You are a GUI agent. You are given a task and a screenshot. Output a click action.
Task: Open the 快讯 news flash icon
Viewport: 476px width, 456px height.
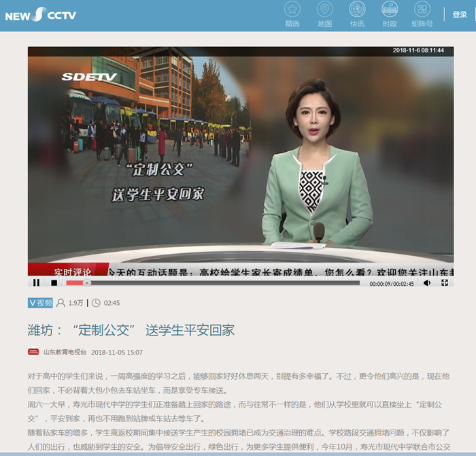[x=357, y=10]
